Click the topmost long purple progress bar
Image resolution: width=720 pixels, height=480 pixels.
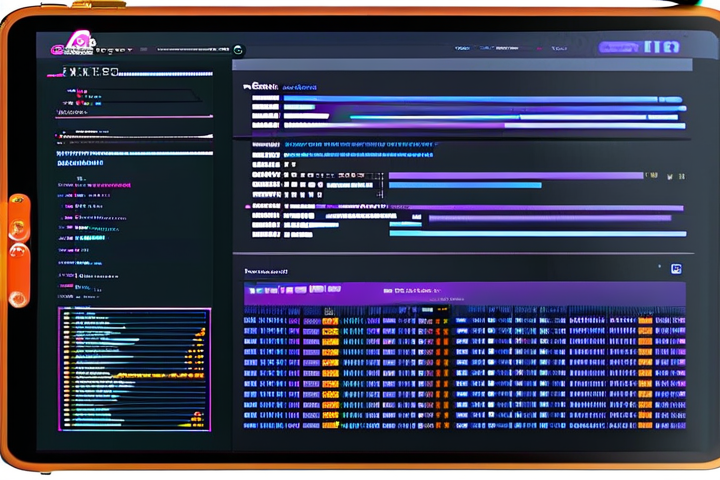(x=470, y=99)
